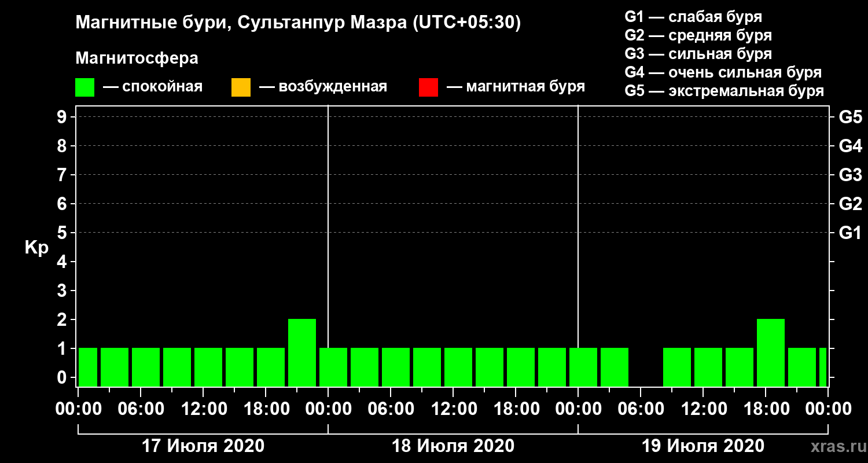Click the '— магнитная буря' legend label
The width and height of the screenshot is (868, 463).
pyautogui.click(x=516, y=87)
